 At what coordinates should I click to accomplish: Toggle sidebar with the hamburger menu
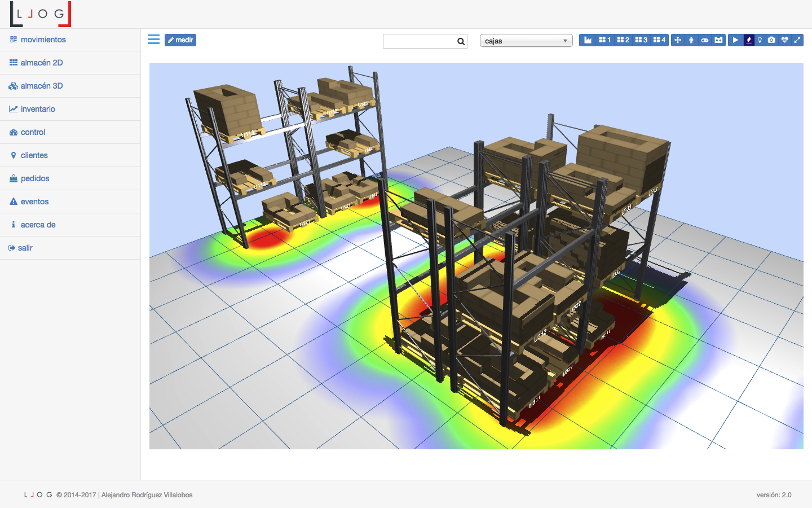tap(153, 40)
